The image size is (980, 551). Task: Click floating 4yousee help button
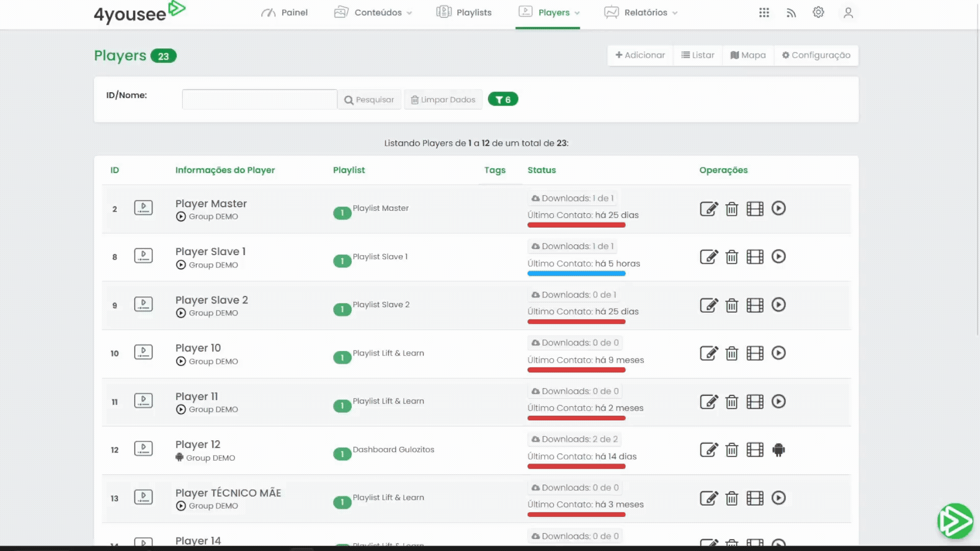[x=955, y=521]
